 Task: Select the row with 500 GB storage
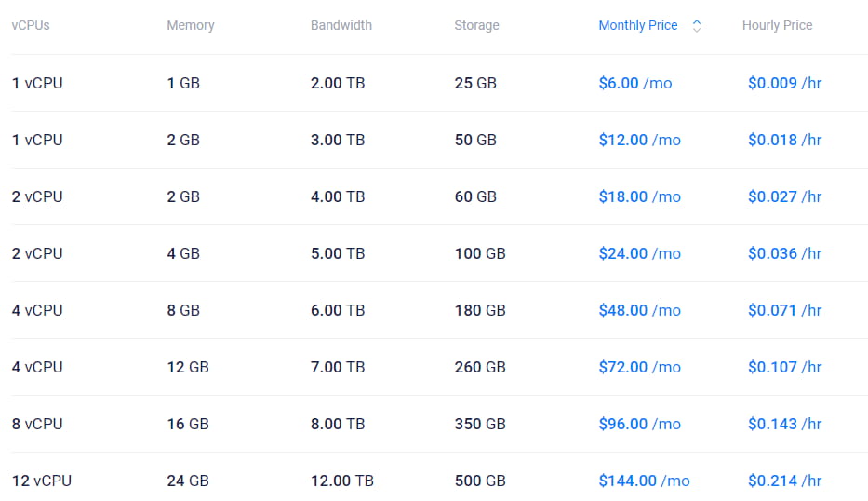(479, 481)
